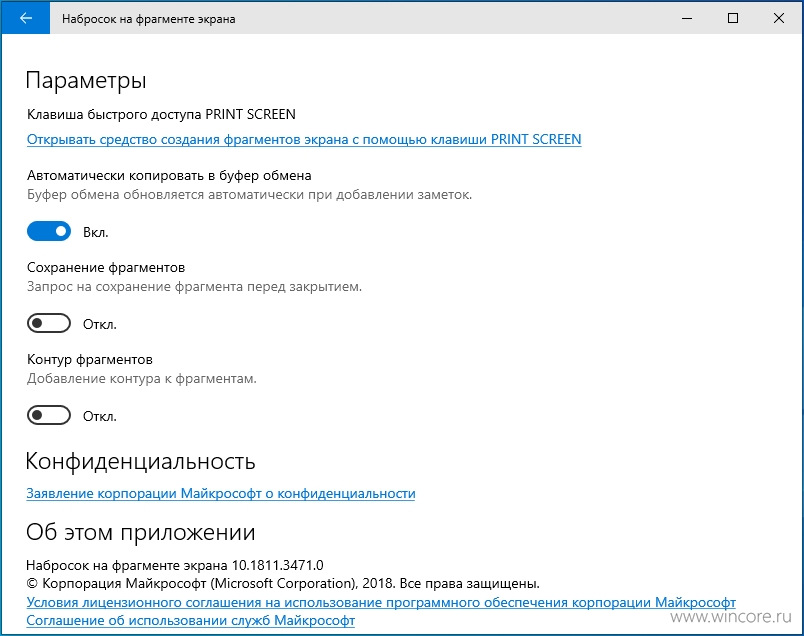804x636 pixels.
Task: Click description Запрос на сохранение фрагмента перед закрытием
Action: tap(194, 287)
